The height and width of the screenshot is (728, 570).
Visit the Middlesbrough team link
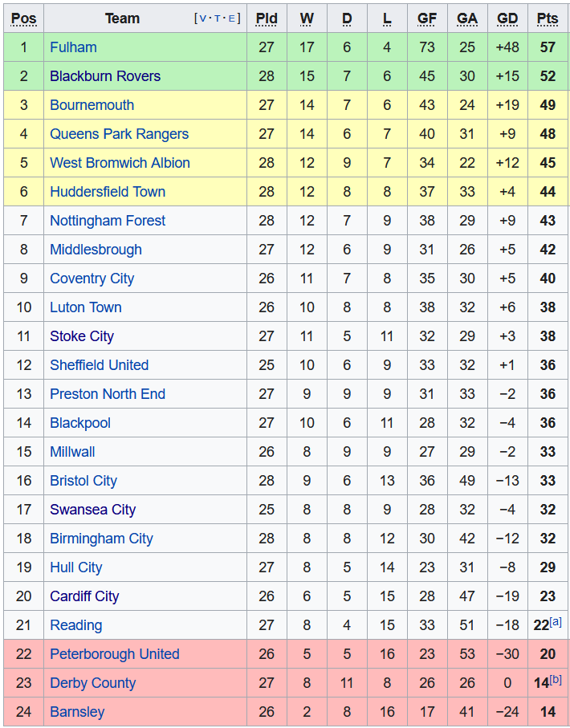(x=96, y=250)
